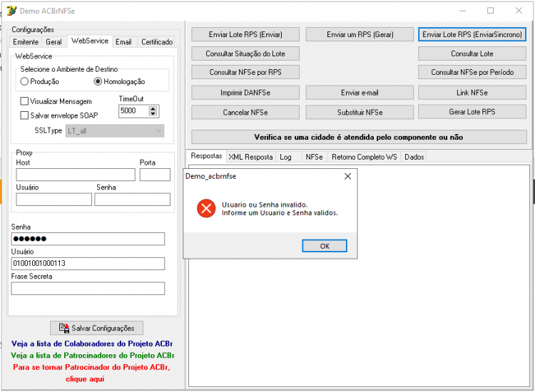Click the Substituir NFSe button
Viewport: 535px width, 392px height.
pyautogui.click(x=360, y=113)
